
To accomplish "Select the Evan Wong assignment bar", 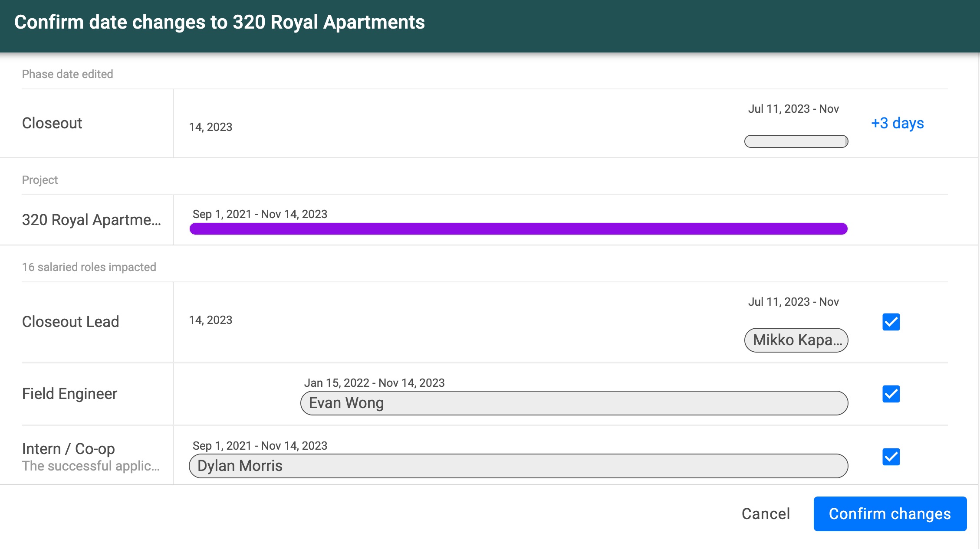I will [x=574, y=403].
